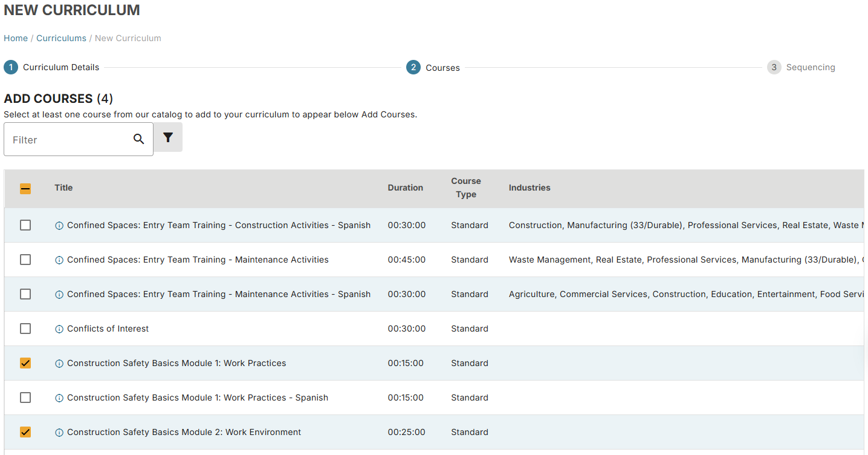Select Confined Spaces Maintenance Activities checkbox
This screenshot has height=455, width=868.
(x=25, y=260)
